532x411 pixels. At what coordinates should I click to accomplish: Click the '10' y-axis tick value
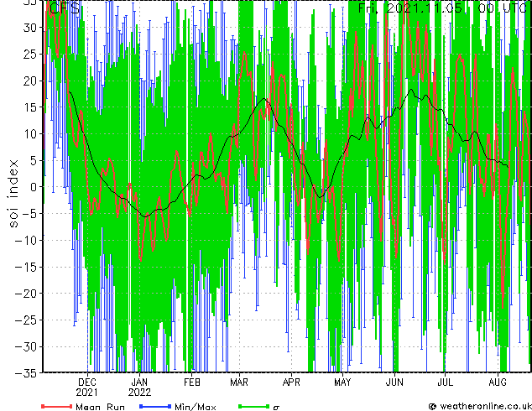[x=29, y=134]
